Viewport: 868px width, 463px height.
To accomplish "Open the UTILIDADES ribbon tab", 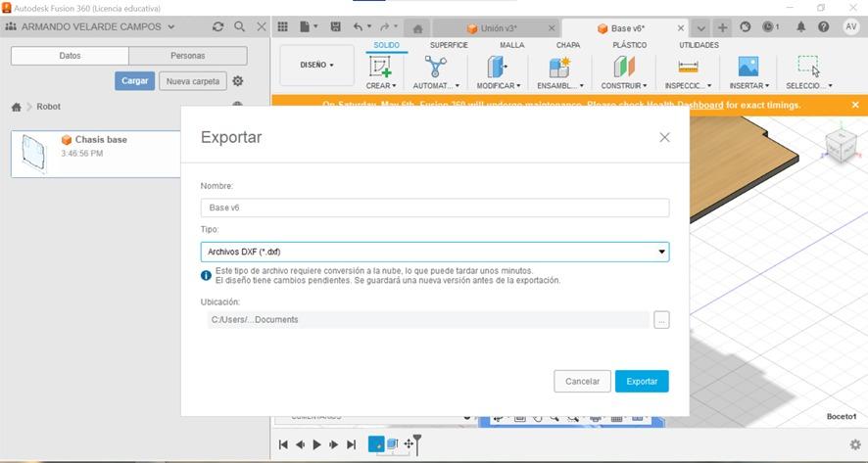I will tap(699, 45).
